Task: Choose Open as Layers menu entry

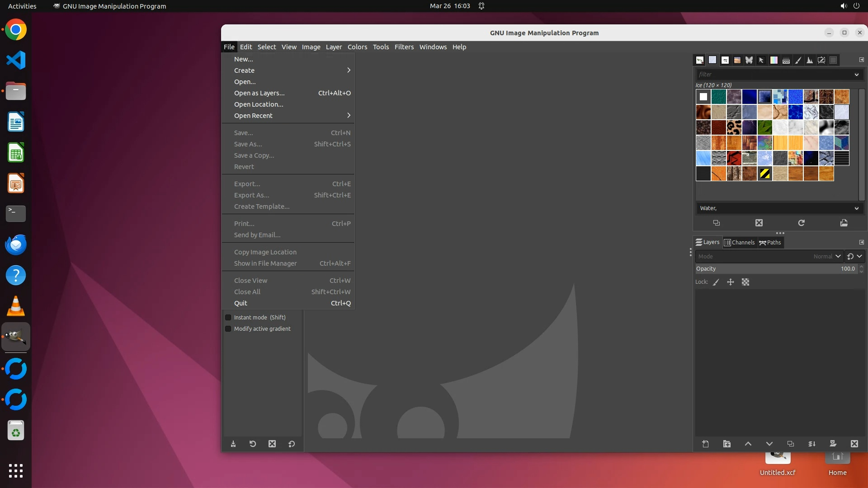Action: tap(259, 93)
